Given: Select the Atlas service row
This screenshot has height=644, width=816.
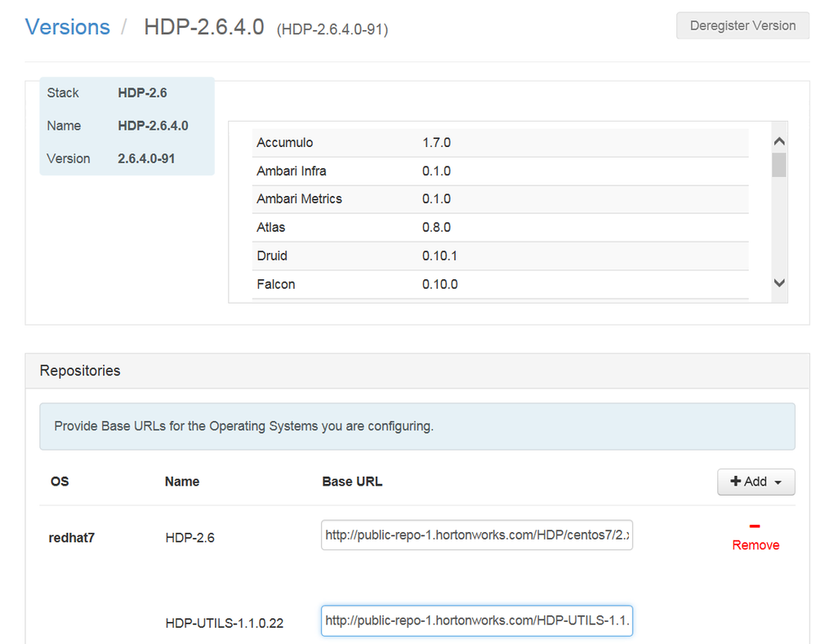Looking at the screenshot, I should (x=500, y=228).
